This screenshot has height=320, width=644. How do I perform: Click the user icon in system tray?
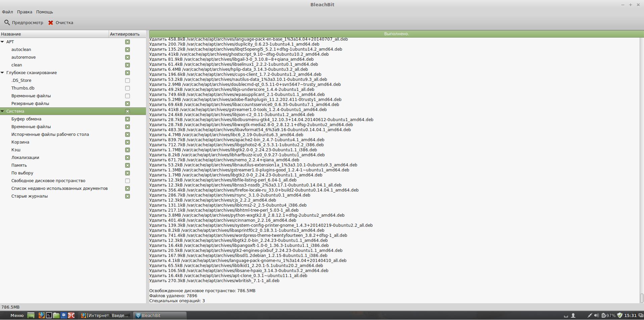573,315
